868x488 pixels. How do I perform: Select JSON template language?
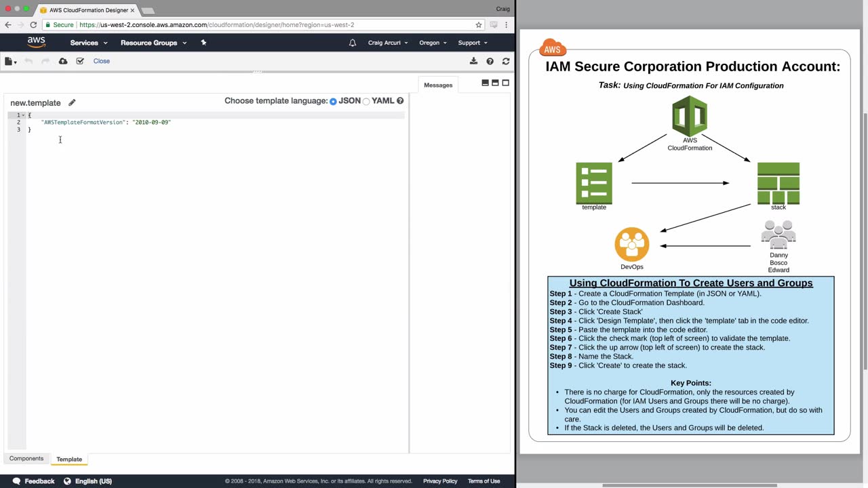333,102
